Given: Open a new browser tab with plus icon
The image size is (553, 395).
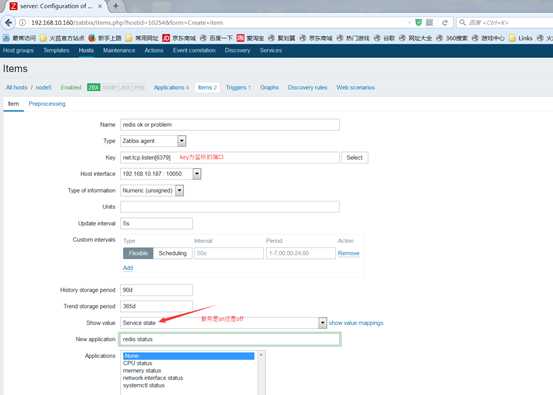Looking at the screenshot, I should click(x=116, y=6).
